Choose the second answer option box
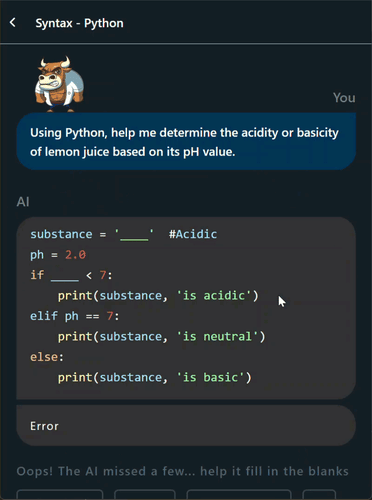372x500 pixels. pos(145,494)
